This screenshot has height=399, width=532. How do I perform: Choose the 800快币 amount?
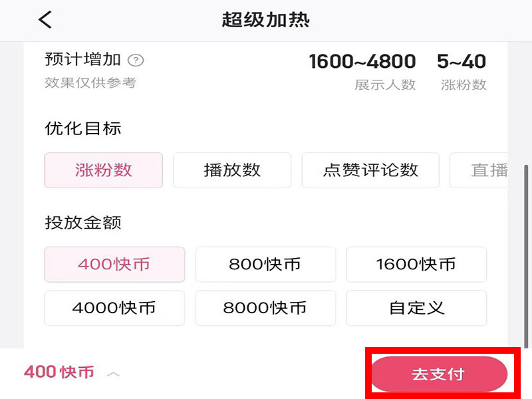click(x=265, y=264)
